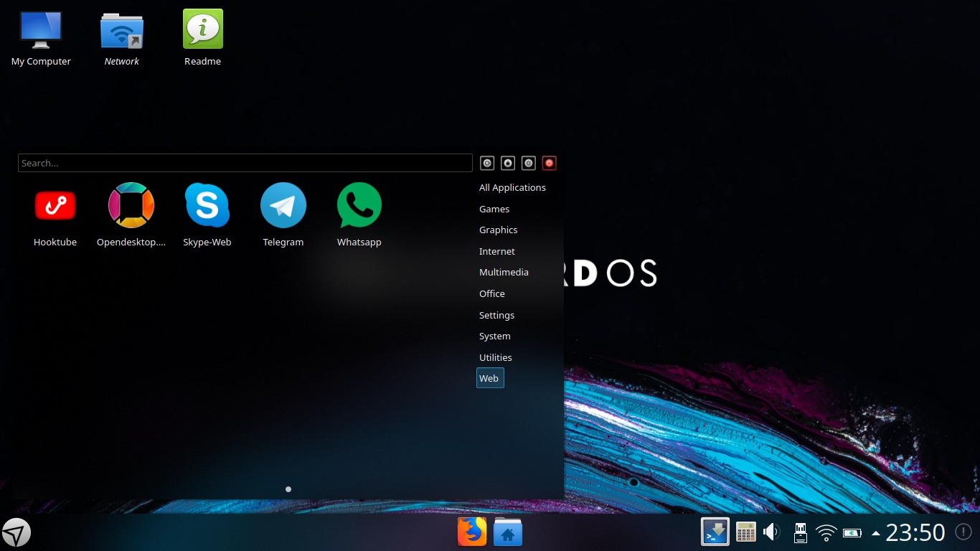
Task: Click the notifications icon with exclamation mark
Action: click(x=963, y=532)
